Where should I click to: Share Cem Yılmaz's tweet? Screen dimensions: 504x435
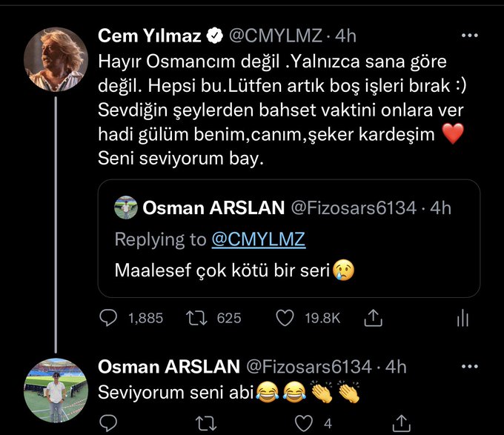pos(370,318)
